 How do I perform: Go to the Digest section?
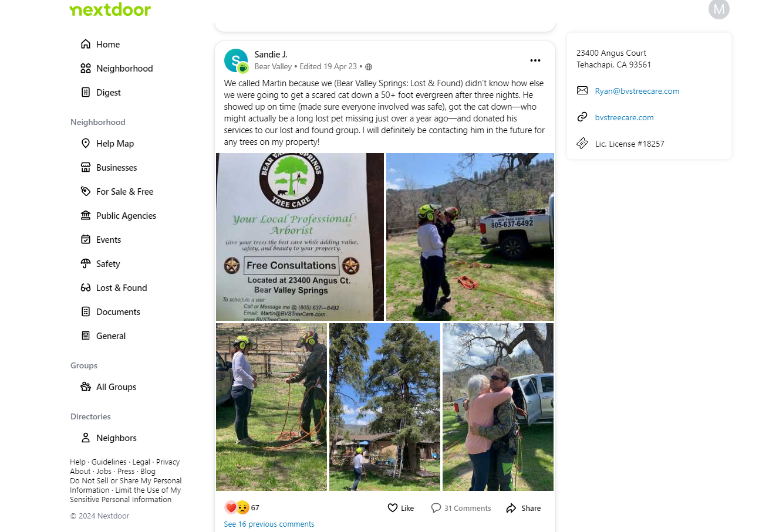(x=101, y=92)
